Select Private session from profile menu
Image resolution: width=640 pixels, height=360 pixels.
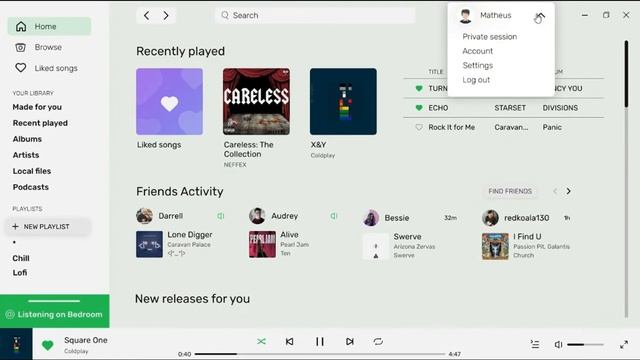pos(489,37)
